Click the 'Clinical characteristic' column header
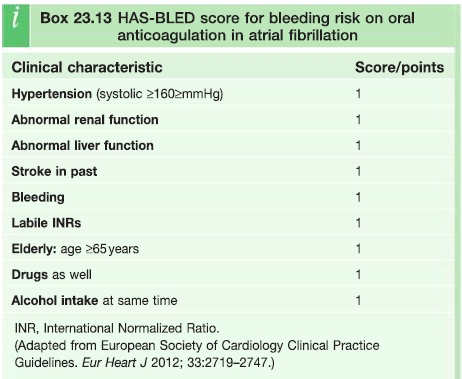The image size is (462, 379). (87, 67)
